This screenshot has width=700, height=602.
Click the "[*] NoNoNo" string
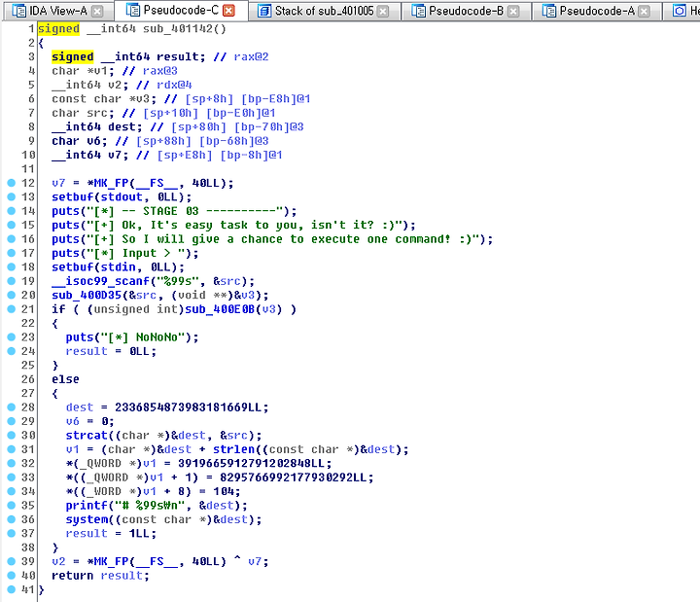[x=143, y=337]
